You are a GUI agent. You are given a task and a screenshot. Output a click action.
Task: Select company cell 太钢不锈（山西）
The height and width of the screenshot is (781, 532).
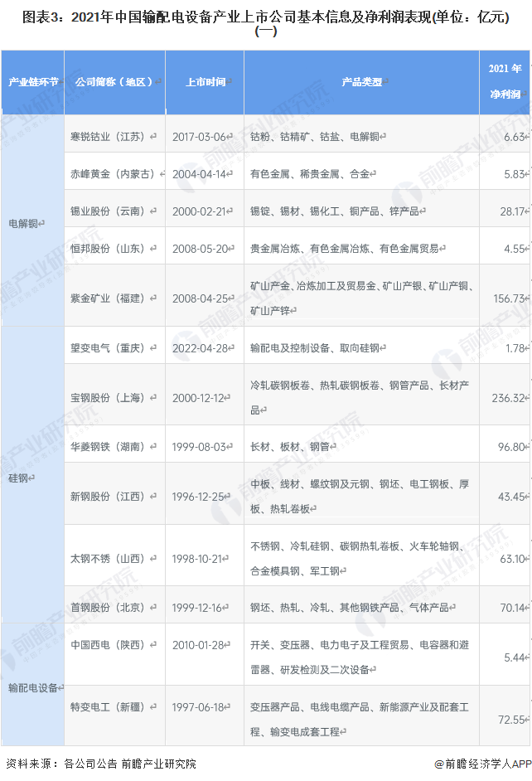115,555
